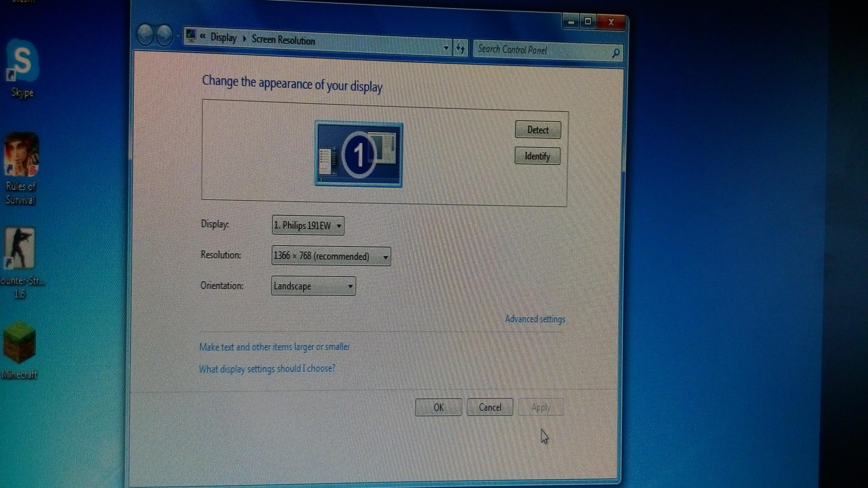Refresh the address bar location
Viewport: 868px width, 488px height.
[460, 49]
